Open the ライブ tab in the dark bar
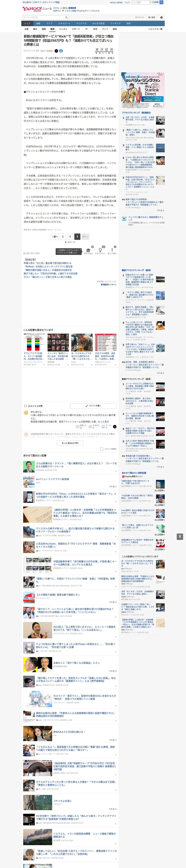The image size is (186, 868). 49,24
